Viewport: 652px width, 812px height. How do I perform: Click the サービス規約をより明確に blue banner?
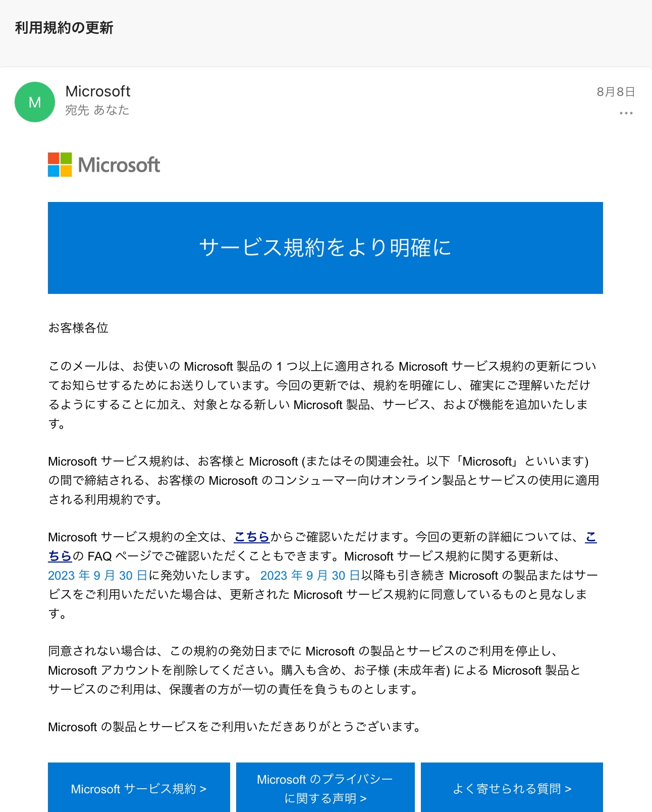point(325,248)
